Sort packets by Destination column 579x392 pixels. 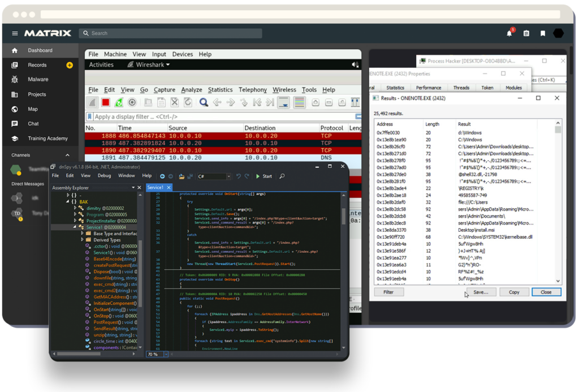click(260, 128)
